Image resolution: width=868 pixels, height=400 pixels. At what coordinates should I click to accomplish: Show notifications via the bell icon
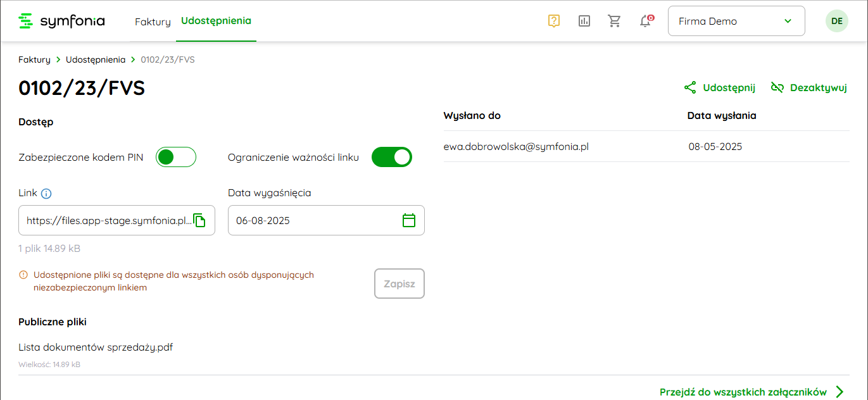[x=645, y=21]
